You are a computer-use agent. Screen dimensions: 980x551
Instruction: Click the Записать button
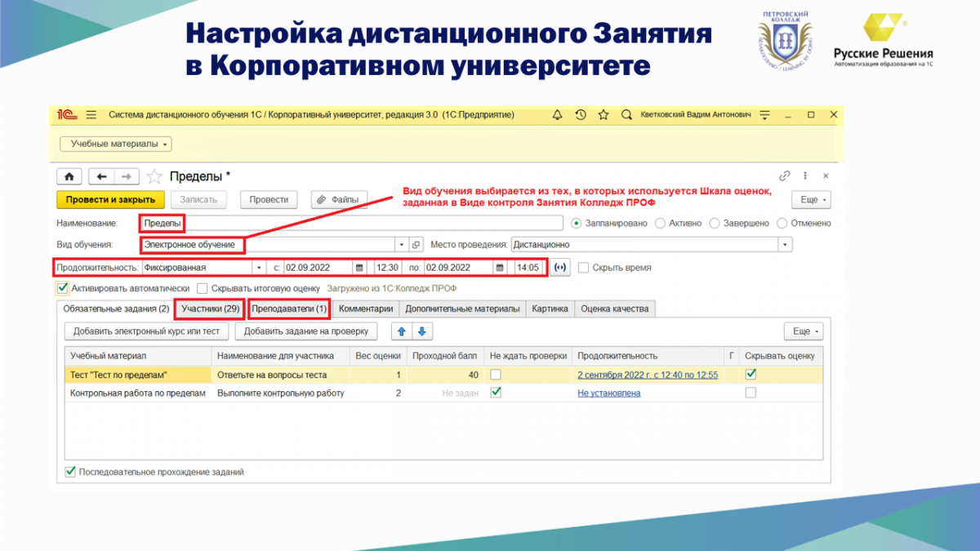pos(198,199)
